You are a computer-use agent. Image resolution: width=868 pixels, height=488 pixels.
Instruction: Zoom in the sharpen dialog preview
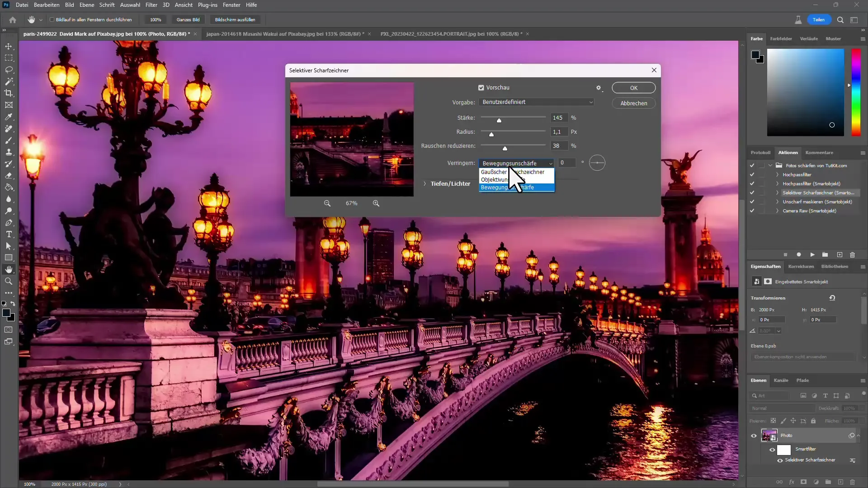[376, 203]
